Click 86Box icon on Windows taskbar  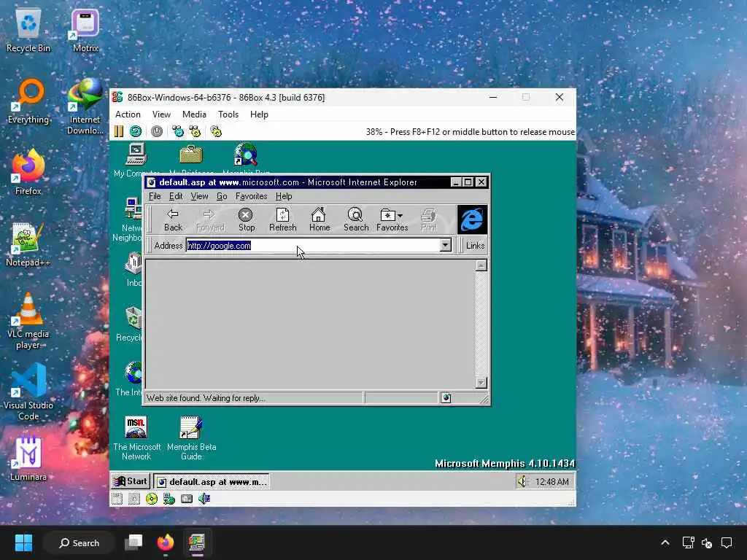click(x=197, y=542)
